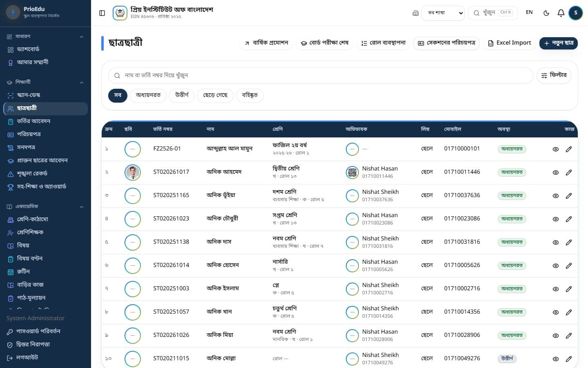View details of student ST020261026
This screenshot has width=588, height=368.
tap(556, 336)
